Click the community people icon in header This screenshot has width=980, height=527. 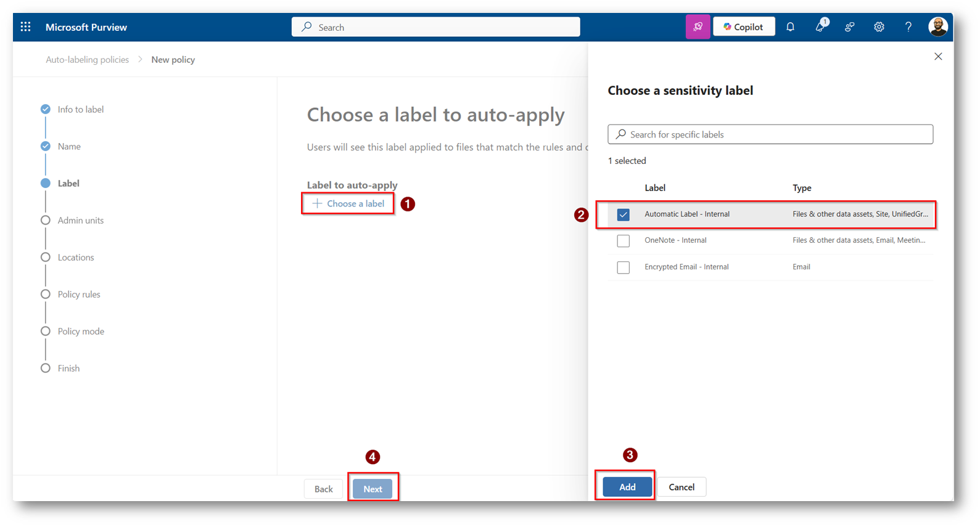849,27
